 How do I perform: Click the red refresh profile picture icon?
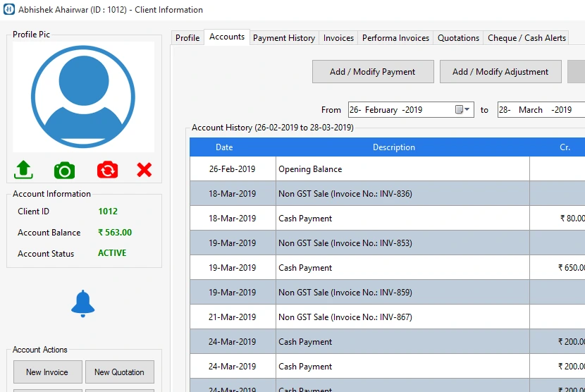point(107,170)
